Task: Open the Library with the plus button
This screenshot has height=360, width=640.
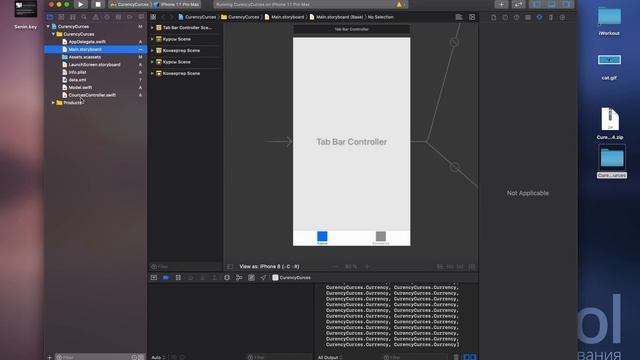Action: [501, 4]
